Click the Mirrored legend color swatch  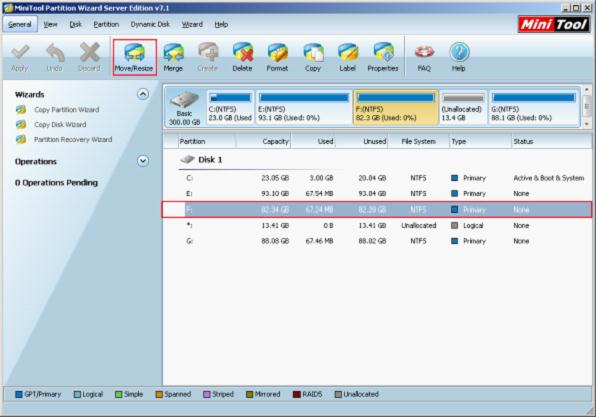point(249,395)
